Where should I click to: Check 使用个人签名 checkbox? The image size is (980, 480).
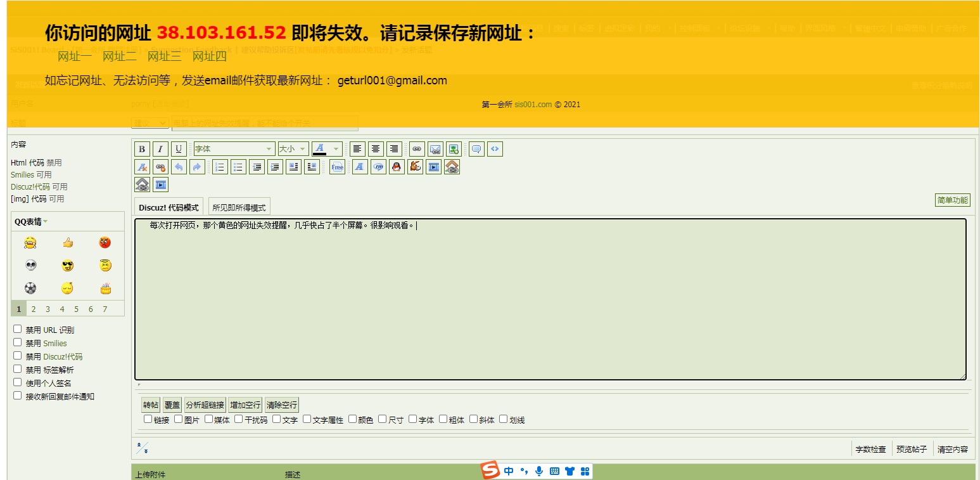[x=18, y=382]
